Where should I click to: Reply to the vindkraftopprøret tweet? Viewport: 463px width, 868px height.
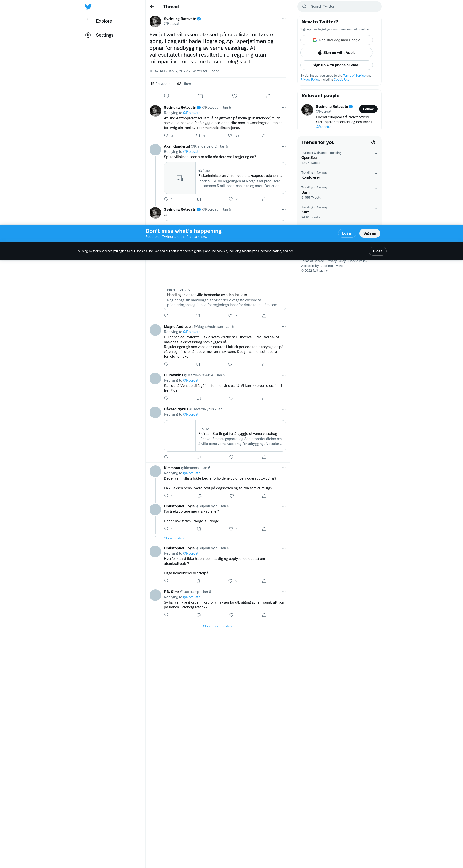click(x=166, y=135)
